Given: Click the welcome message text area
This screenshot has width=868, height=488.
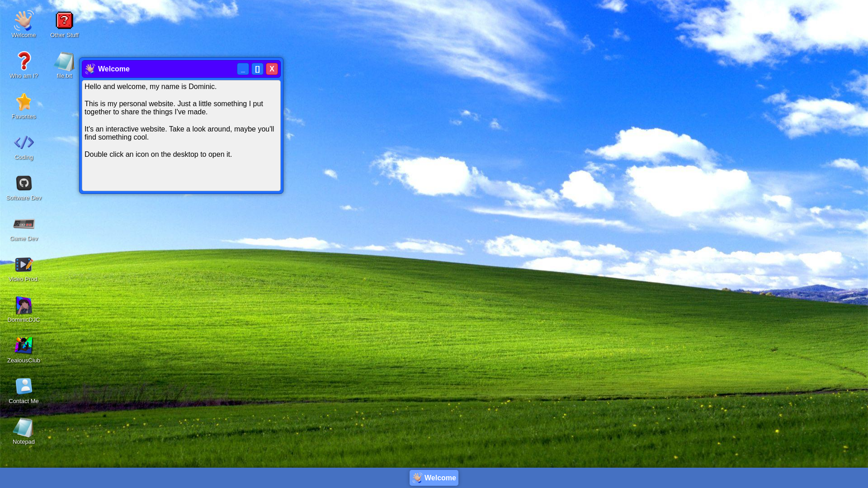Looking at the screenshot, I should tap(181, 136).
